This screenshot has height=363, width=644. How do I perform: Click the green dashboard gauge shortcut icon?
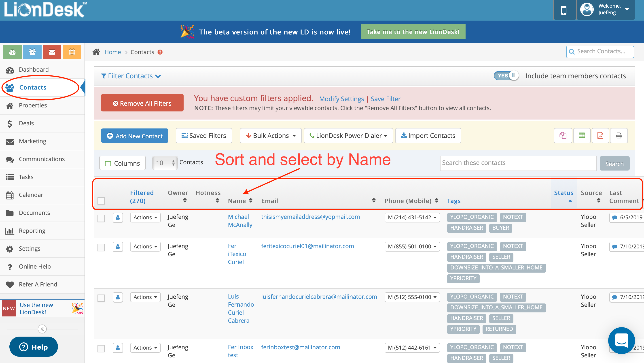[12, 52]
